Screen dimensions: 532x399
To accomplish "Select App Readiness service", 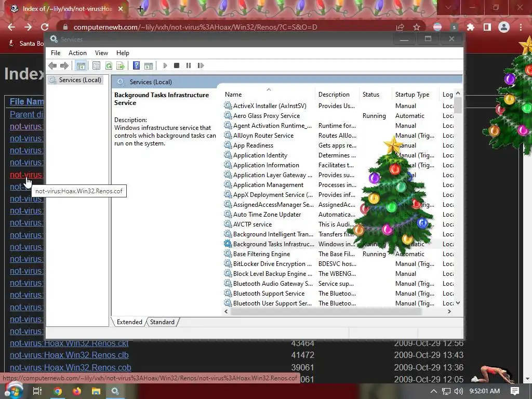I will tap(253, 145).
